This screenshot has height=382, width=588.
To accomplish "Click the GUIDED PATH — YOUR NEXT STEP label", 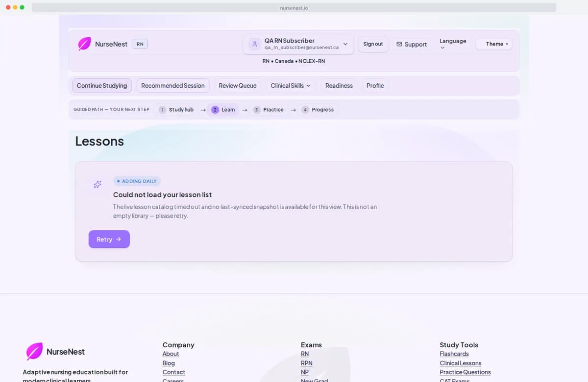I will (x=111, y=110).
